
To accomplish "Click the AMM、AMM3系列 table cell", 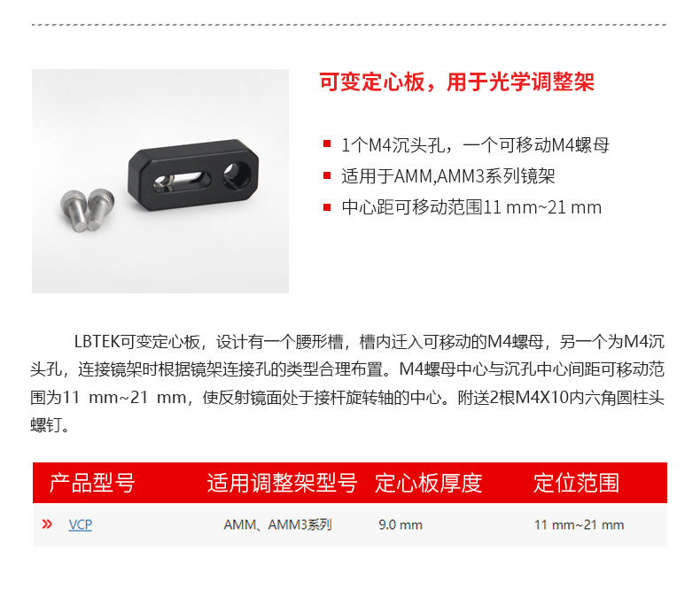I will pyautogui.click(x=277, y=524).
